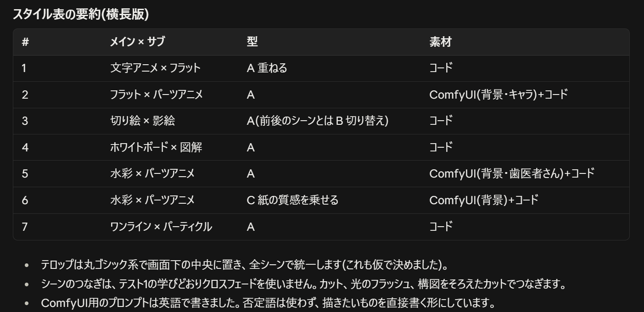The height and width of the screenshot is (312, 644).
Task: Select the '切り絵 × 影絵' cell
Action: coord(142,121)
